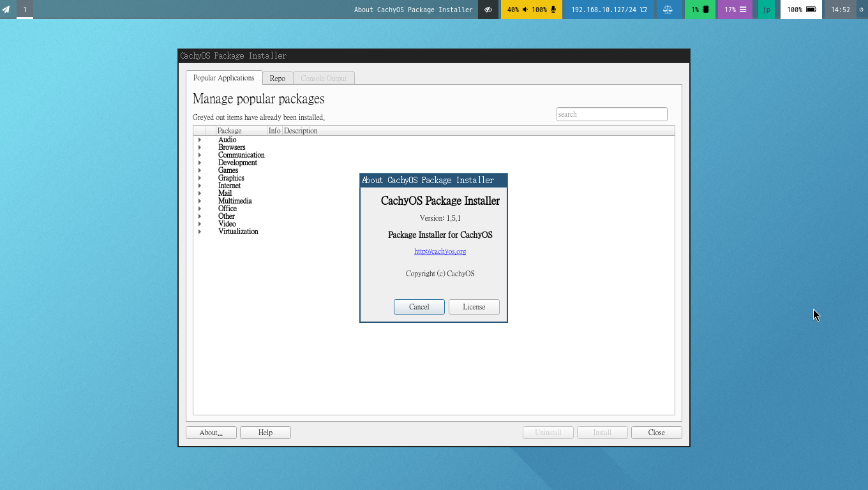
Task: Expand the Graphics category
Action: [200, 178]
